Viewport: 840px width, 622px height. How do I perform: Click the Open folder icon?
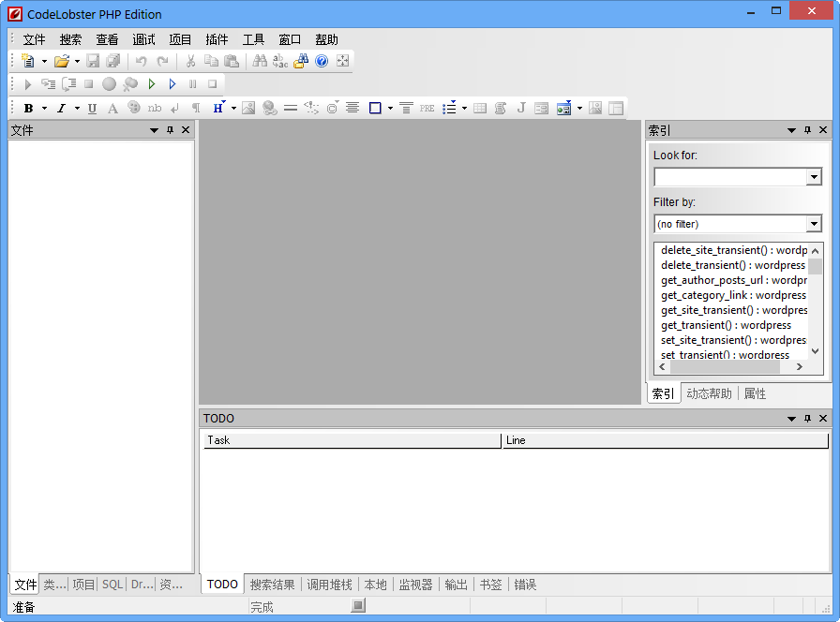(x=62, y=61)
